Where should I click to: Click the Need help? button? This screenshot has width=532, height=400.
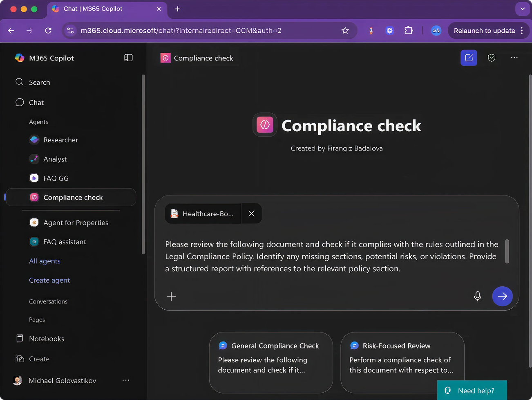[472, 390]
